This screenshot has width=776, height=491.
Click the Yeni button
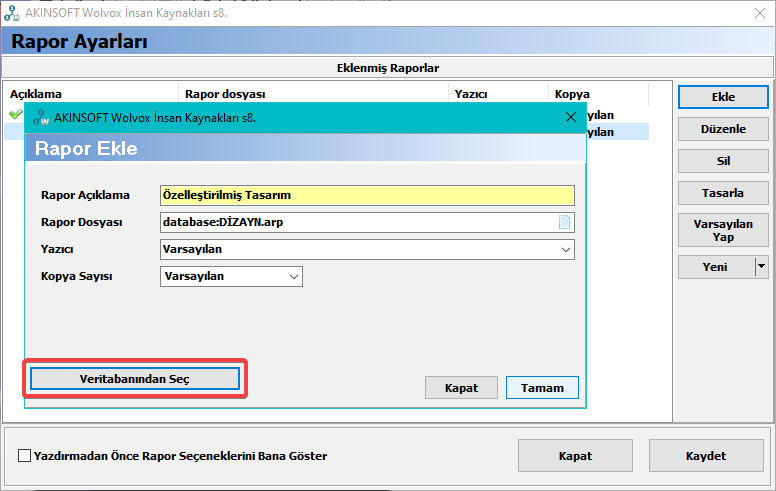(x=716, y=267)
